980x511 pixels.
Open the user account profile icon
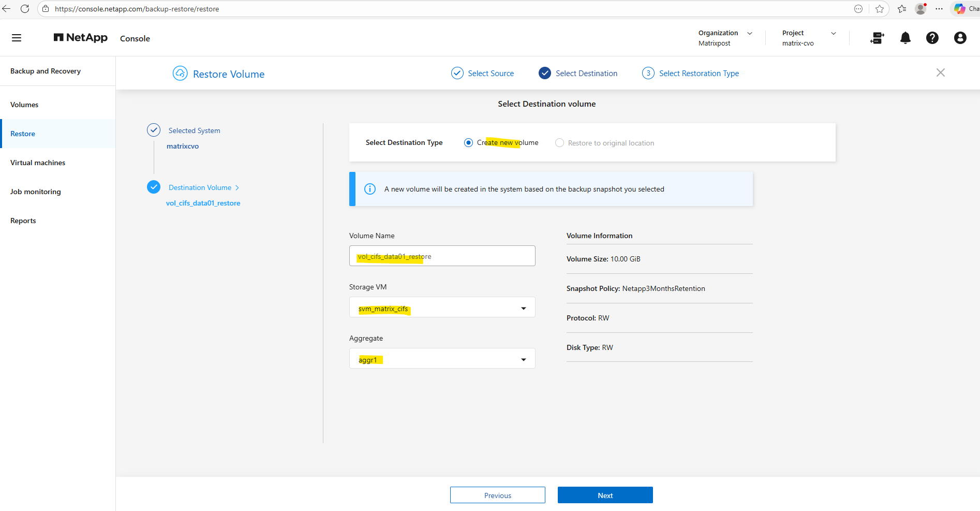tap(960, 38)
